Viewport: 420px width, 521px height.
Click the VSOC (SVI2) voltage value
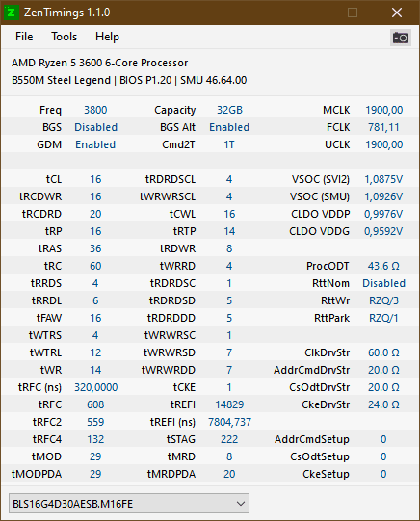pos(383,179)
